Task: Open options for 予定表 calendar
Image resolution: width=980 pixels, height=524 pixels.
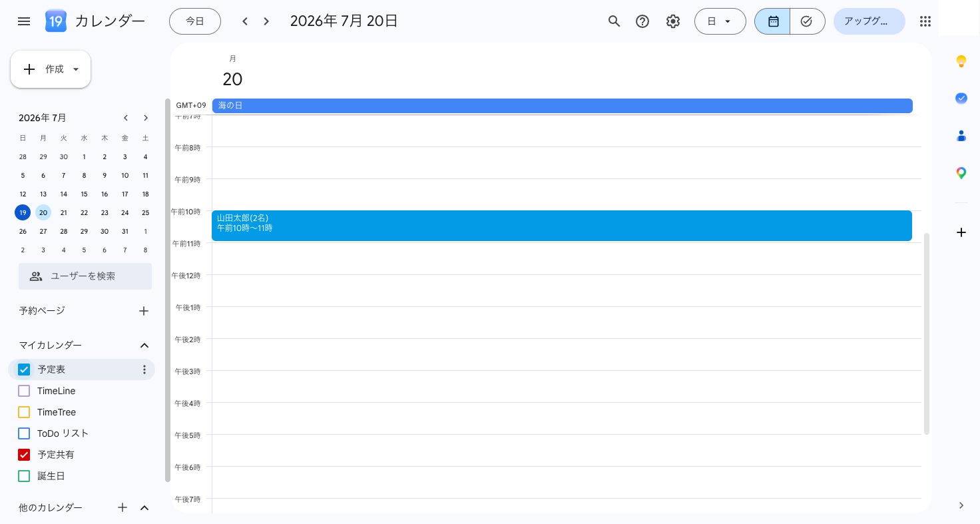Action: [144, 370]
